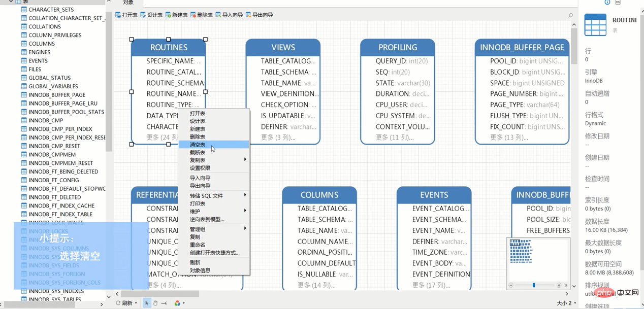Image resolution: width=644 pixels, height=309 pixels.
Task: Click the Delete Table (删除表) toolbar button
Action: pyautogui.click(x=202, y=15)
